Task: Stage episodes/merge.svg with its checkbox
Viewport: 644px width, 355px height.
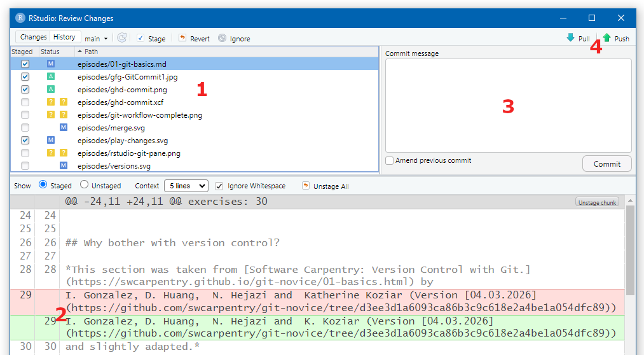Action: 25,128
